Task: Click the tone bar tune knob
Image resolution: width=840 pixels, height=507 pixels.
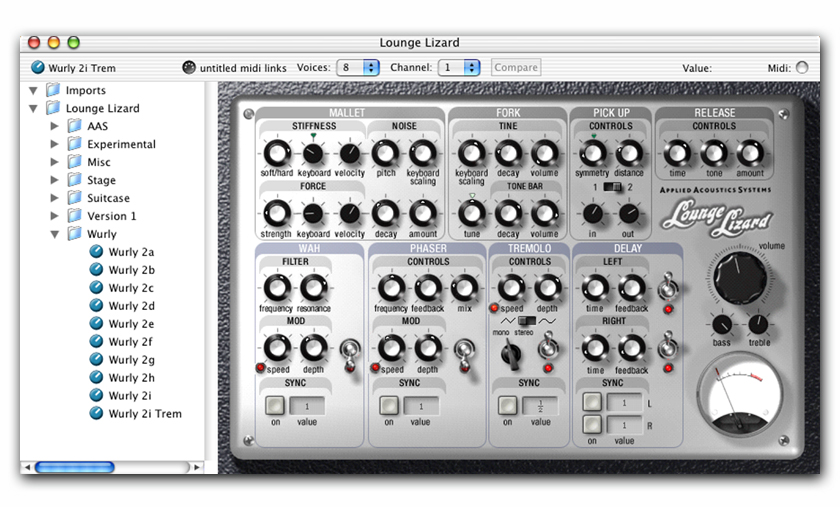Action: coord(471,213)
